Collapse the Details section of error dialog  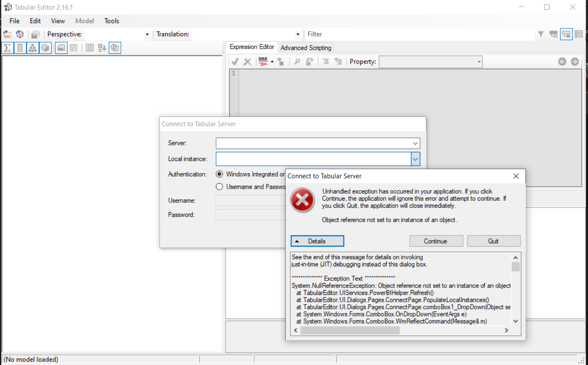click(317, 241)
